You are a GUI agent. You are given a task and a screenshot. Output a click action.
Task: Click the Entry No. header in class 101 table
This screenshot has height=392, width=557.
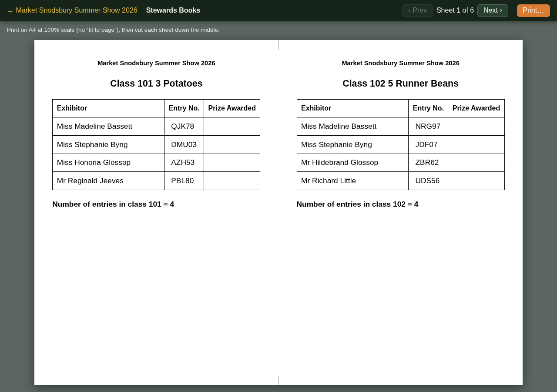184,108
